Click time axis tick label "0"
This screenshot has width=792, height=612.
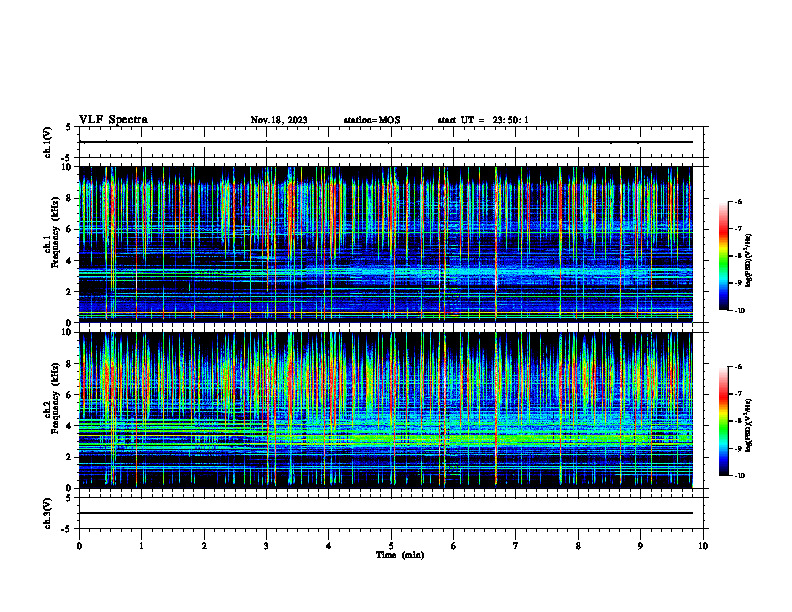point(79,546)
